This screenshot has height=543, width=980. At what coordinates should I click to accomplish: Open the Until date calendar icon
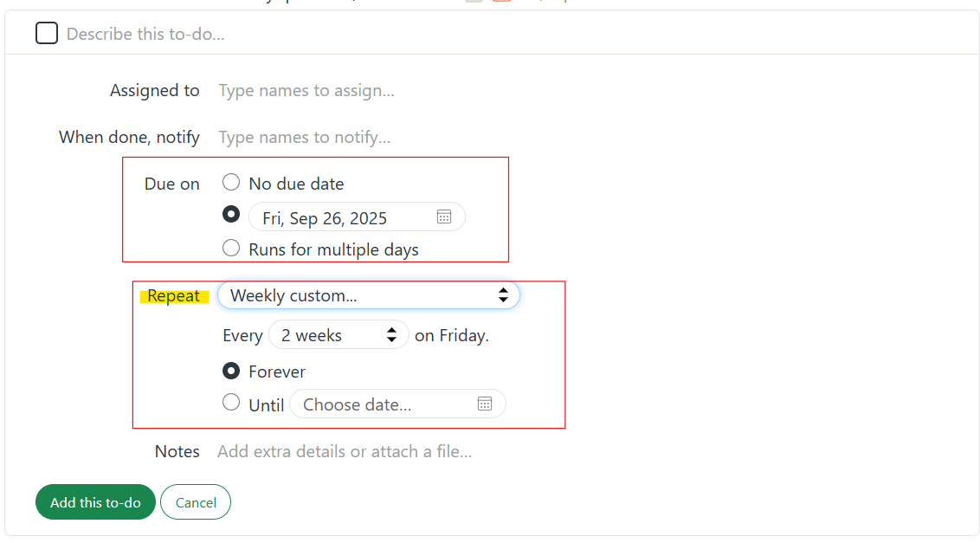pyautogui.click(x=485, y=404)
